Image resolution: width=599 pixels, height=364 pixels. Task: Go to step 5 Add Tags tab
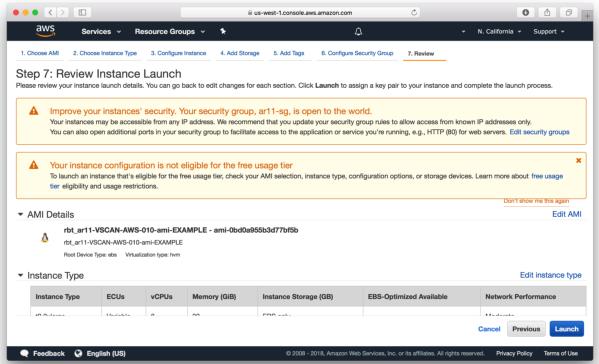288,53
